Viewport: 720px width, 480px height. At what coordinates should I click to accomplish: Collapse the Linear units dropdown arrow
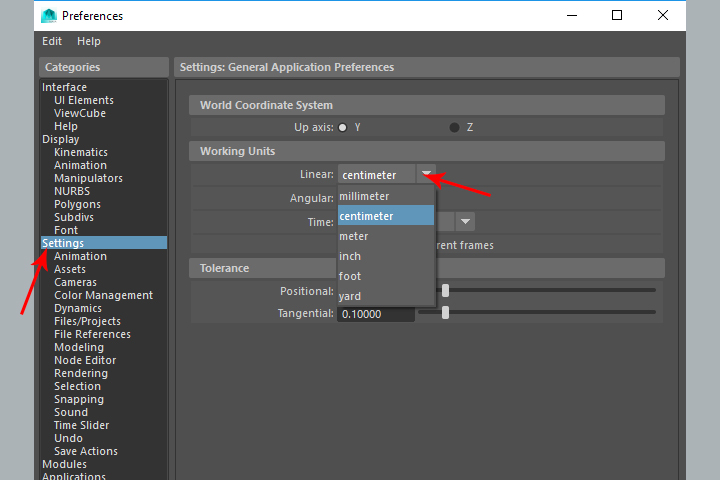click(x=427, y=174)
